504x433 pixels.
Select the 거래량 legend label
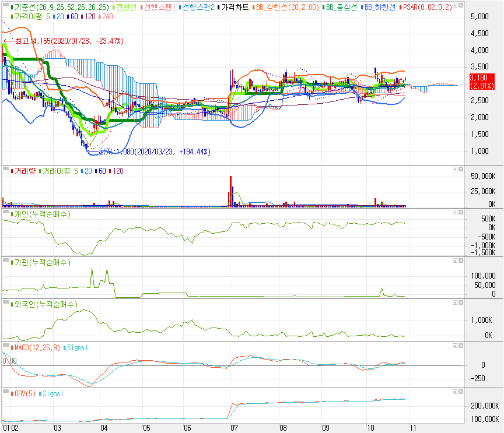(24, 171)
